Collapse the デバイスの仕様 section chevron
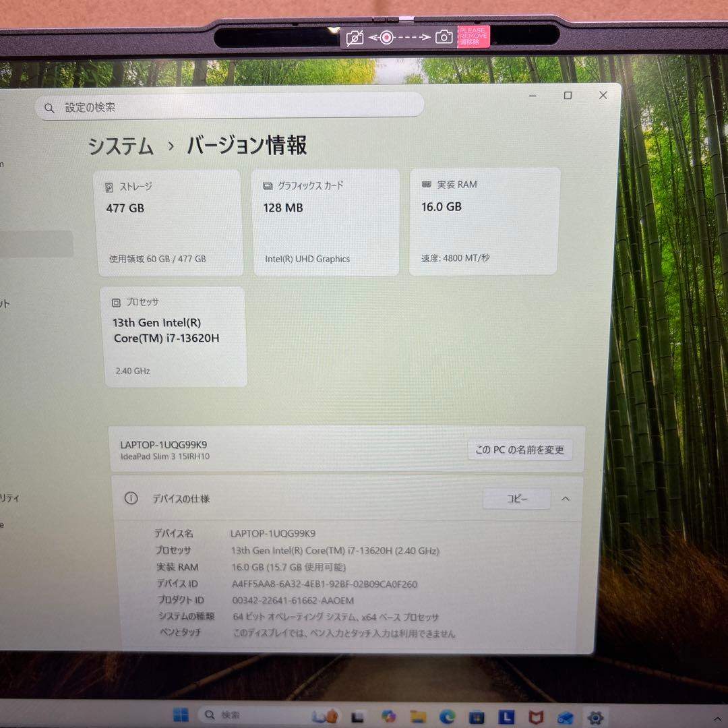Viewport: 728px width, 728px height. (x=565, y=499)
